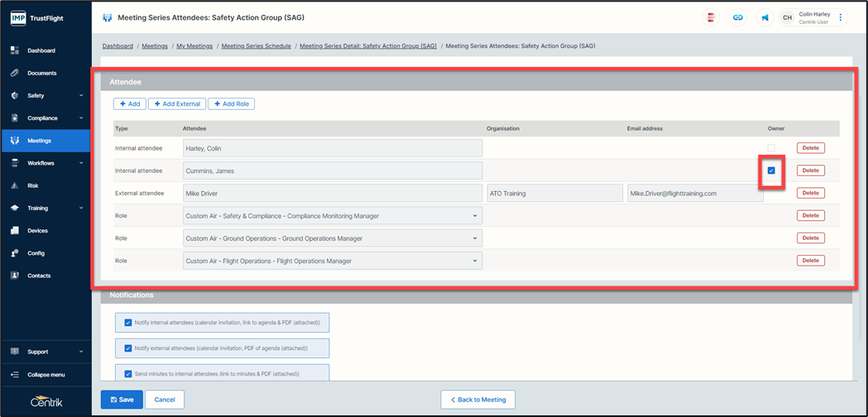Open Dashboard from sidebar icon
Viewport: 868px width, 417px height.
15,50
